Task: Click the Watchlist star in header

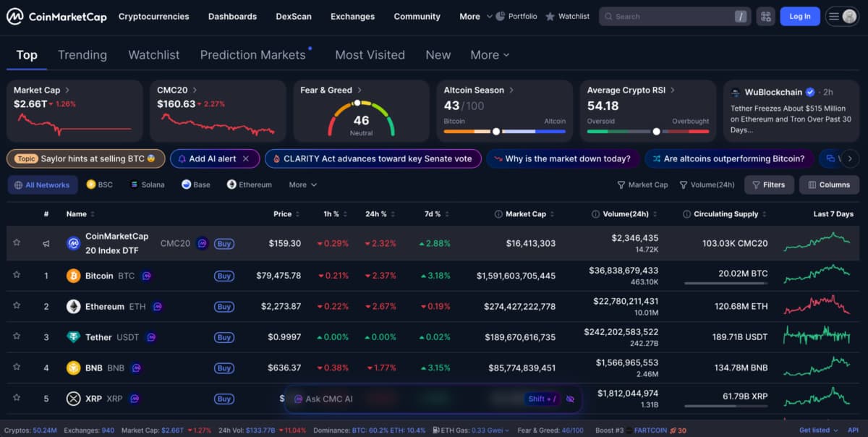Action: (x=550, y=16)
